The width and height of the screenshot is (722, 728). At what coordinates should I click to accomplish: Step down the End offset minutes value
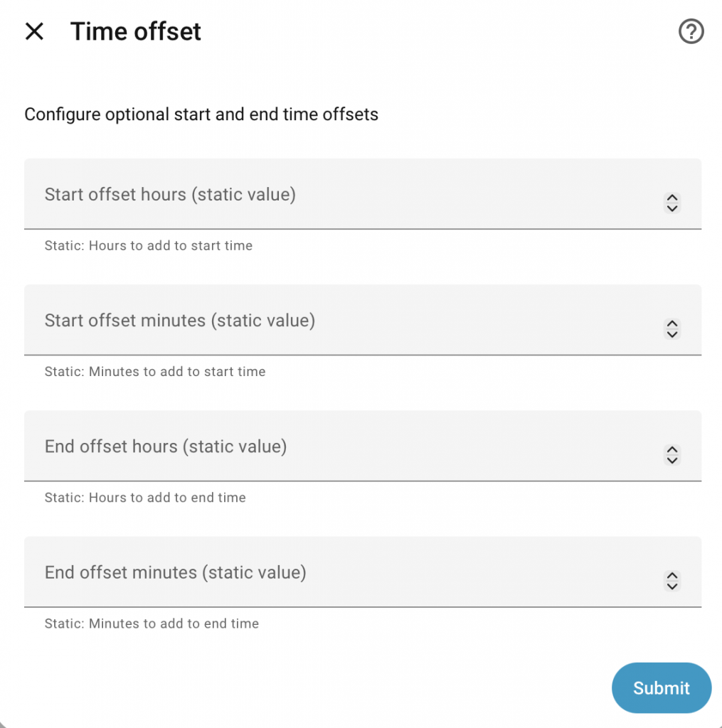[672, 586]
